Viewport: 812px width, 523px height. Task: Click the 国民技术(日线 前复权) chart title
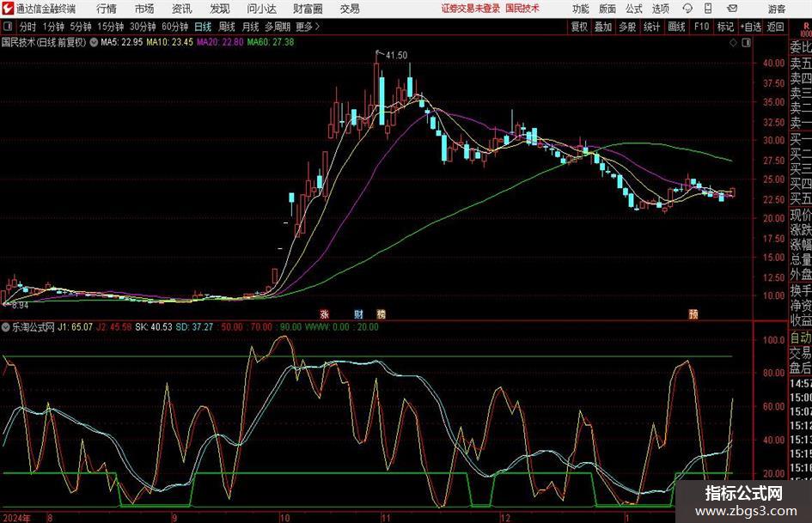point(44,42)
